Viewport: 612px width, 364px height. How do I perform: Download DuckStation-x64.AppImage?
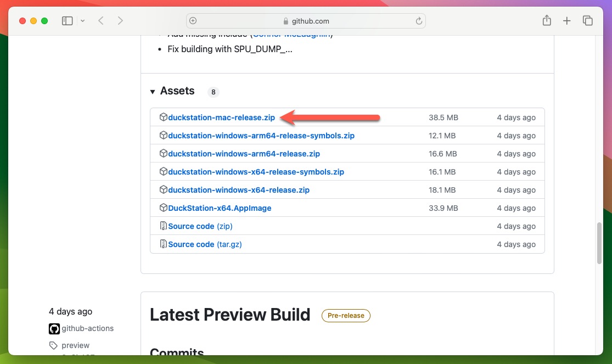coord(220,208)
